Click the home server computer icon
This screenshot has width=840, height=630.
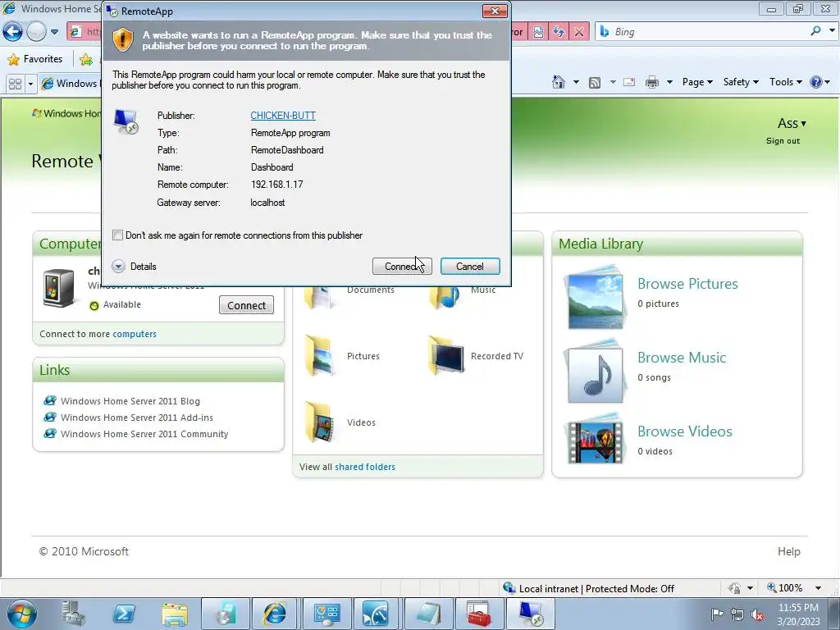coord(58,288)
